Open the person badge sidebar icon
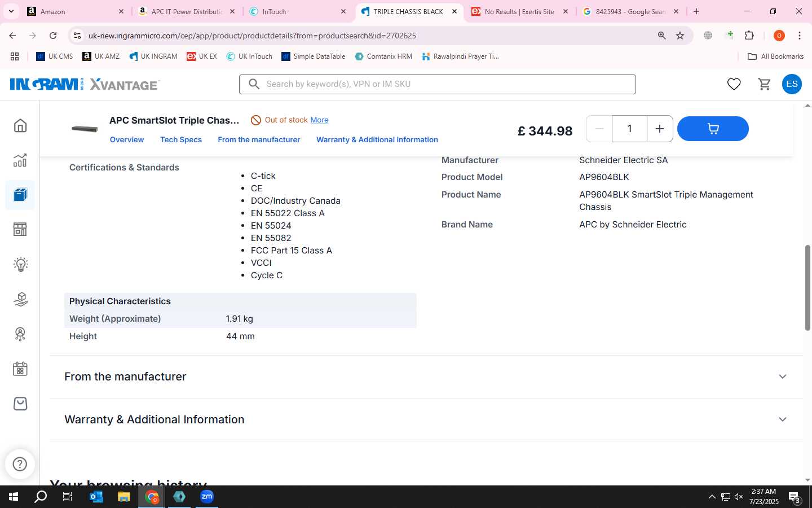 [20, 334]
